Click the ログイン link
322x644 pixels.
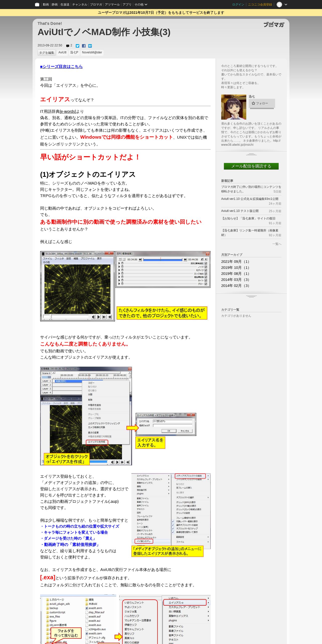coord(238,5)
